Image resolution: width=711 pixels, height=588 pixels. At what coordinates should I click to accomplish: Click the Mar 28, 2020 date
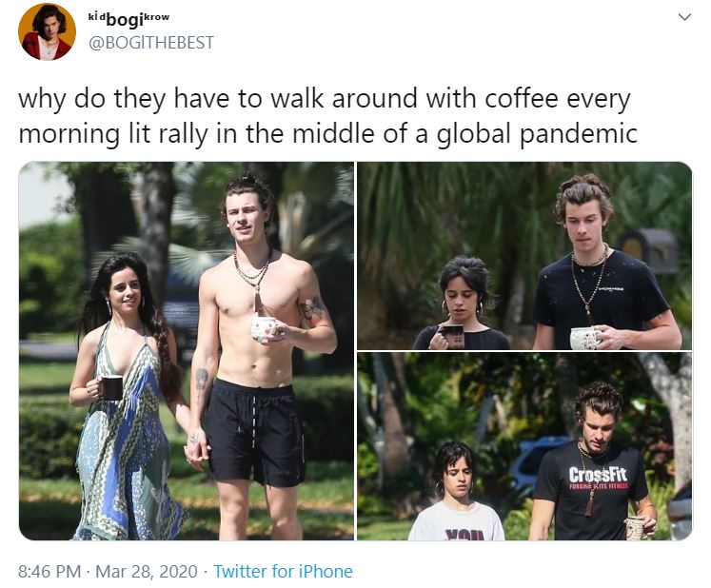coord(147,571)
